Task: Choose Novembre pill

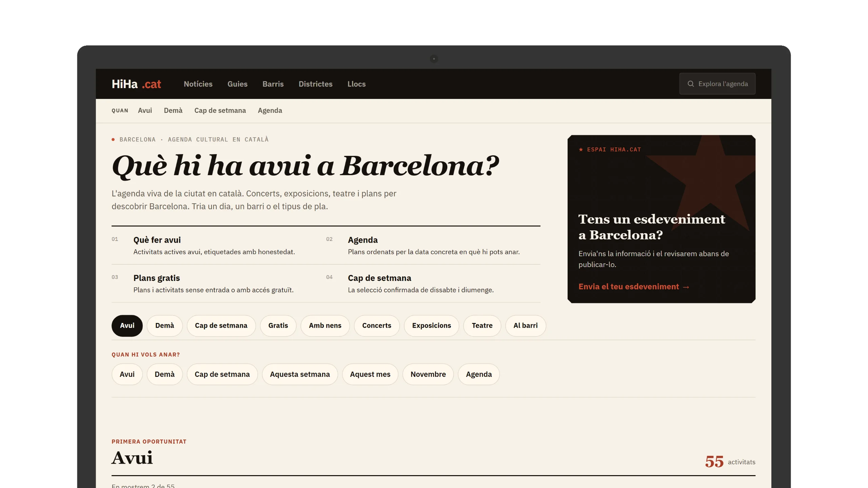Action: [428, 374]
